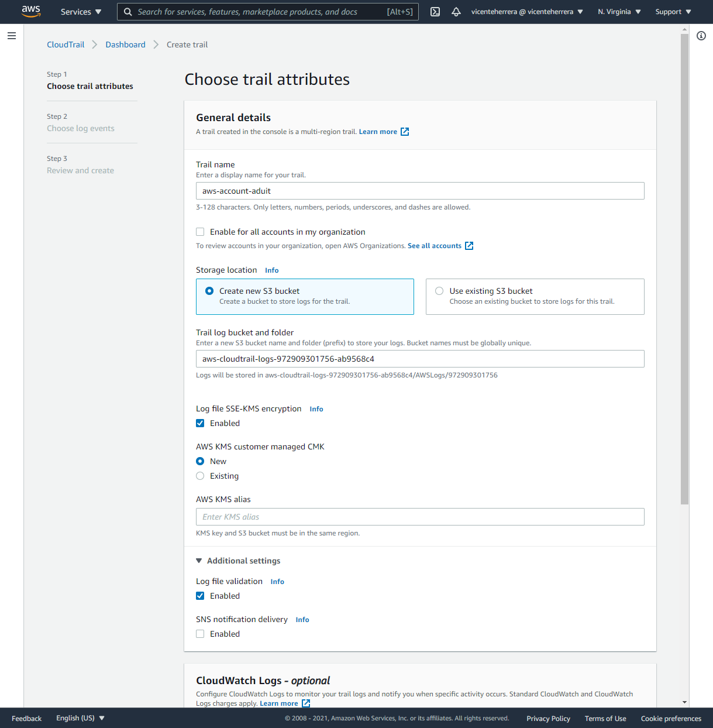713x728 pixels.
Task: Open the info help panel icon
Action: (x=701, y=36)
